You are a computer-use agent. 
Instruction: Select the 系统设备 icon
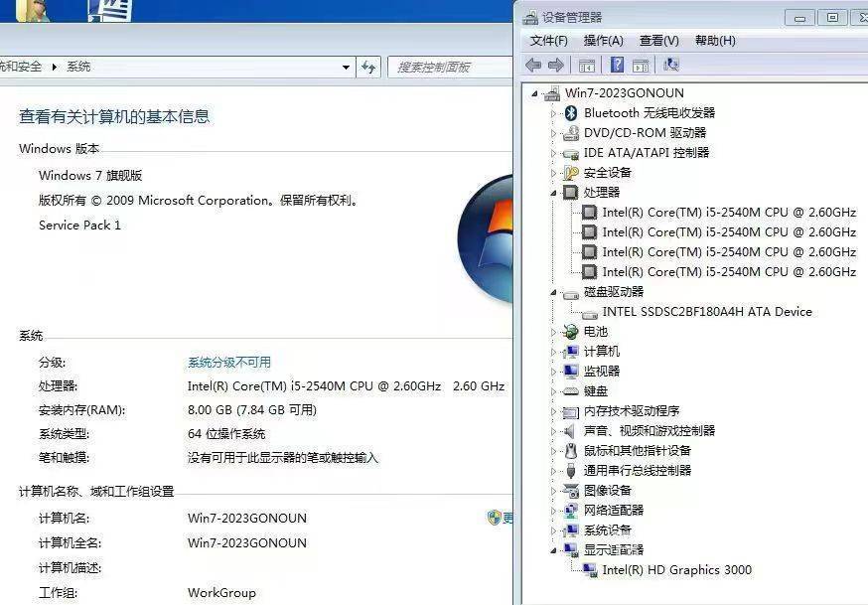coord(571,530)
